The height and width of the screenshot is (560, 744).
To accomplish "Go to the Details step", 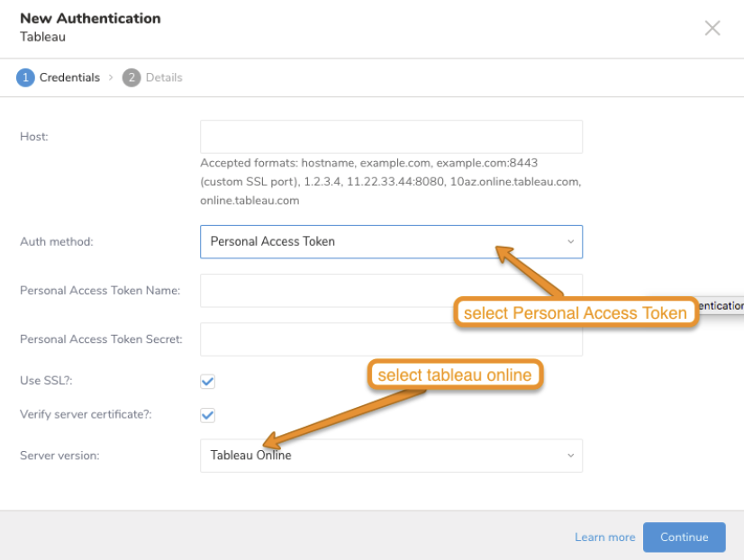I will (164, 77).
